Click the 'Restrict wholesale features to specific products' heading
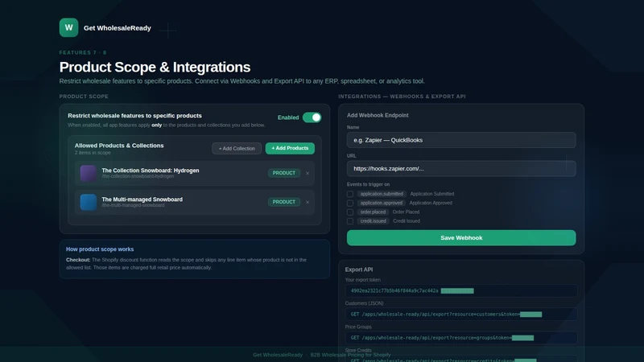The height and width of the screenshot is (362, 644). click(134, 116)
